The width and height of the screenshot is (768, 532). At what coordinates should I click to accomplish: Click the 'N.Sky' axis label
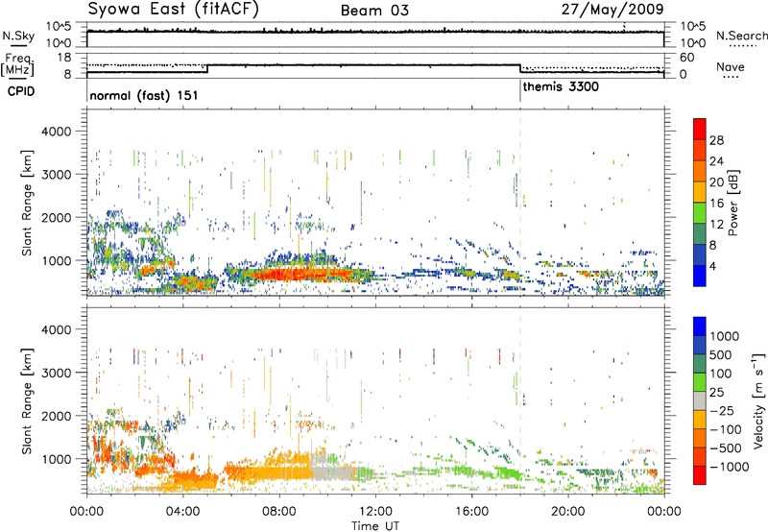point(18,36)
